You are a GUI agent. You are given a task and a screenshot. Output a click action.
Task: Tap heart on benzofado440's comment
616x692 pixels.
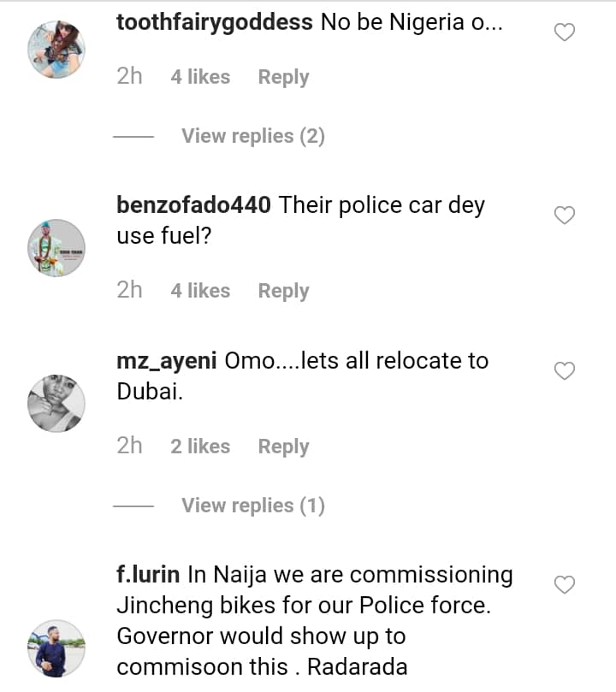(x=565, y=216)
